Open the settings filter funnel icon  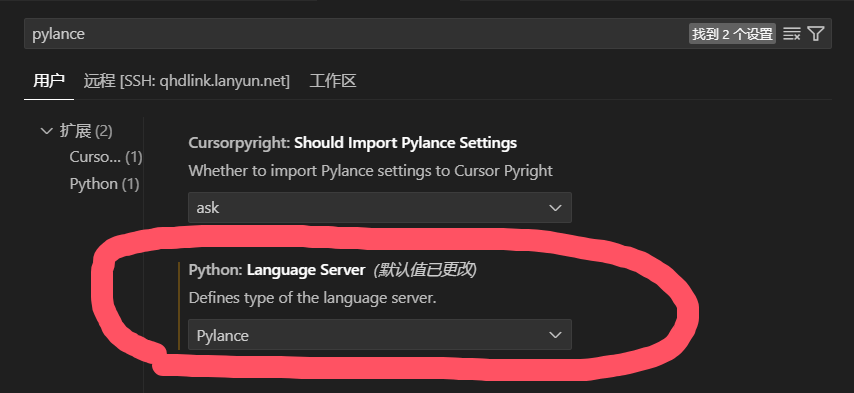815,34
